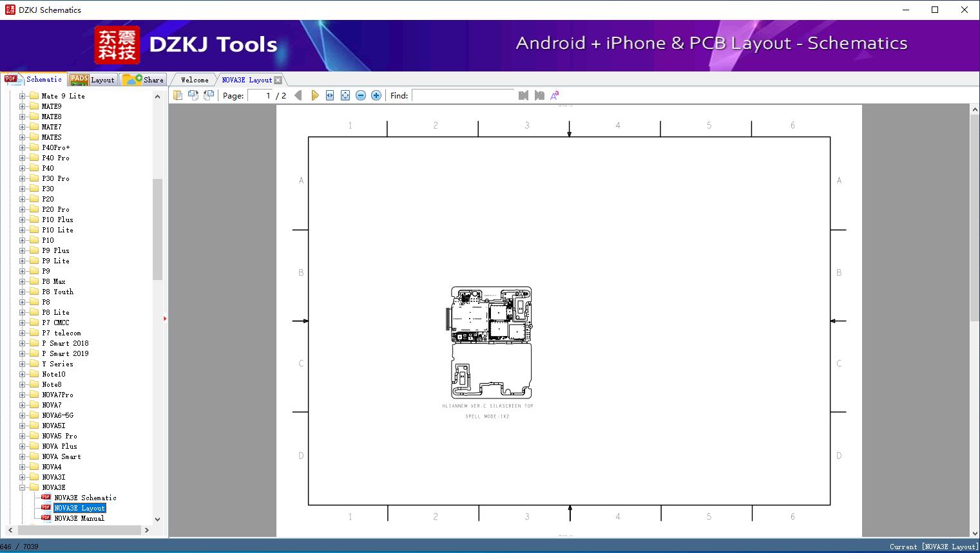Expand the P40 Pro folder
This screenshot has width=980, height=553.
(x=23, y=158)
